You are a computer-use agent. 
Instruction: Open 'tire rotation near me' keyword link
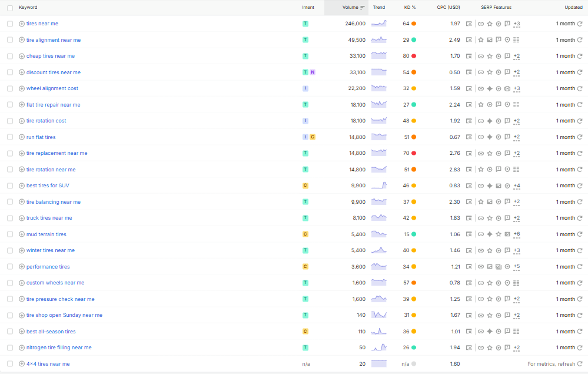[x=51, y=170]
